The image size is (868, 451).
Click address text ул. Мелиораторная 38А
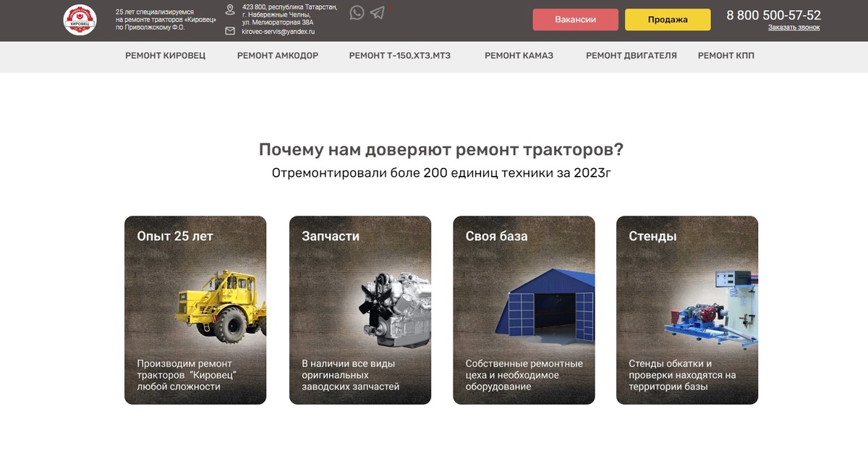click(278, 23)
